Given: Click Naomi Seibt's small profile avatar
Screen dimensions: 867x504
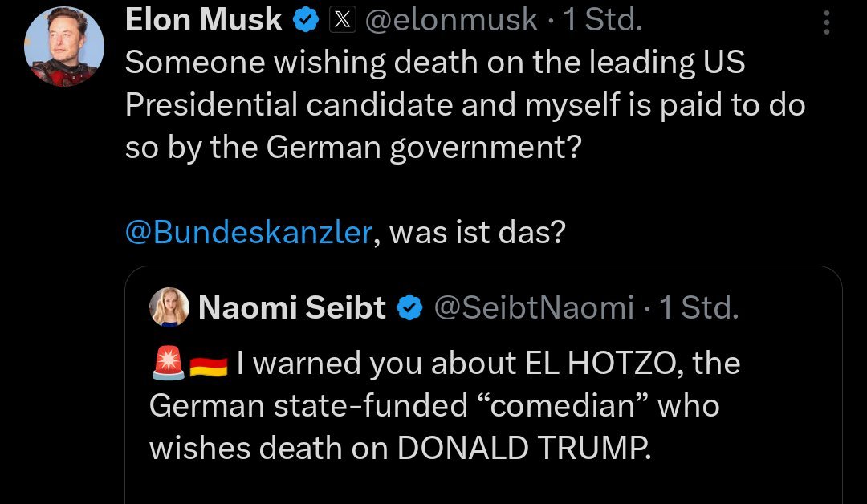Looking at the screenshot, I should coord(169,307).
